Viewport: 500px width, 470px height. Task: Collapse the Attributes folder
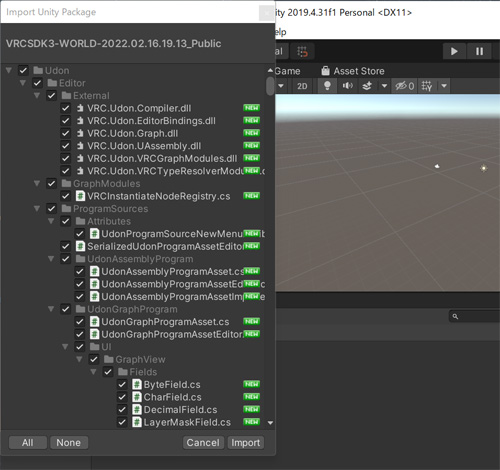[x=51, y=221]
